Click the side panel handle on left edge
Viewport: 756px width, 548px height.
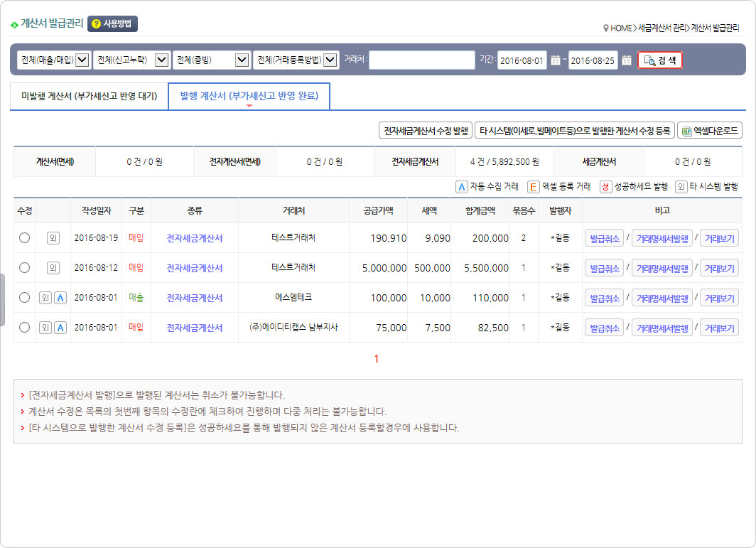click(2, 299)
